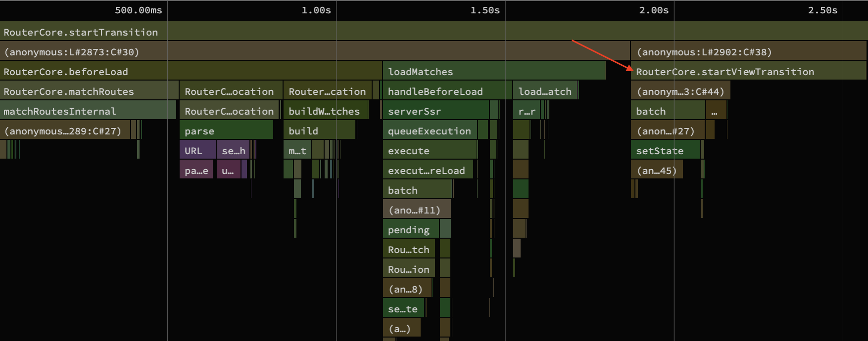
Task: Click the load…atch frame
Action: click(545, 91)
